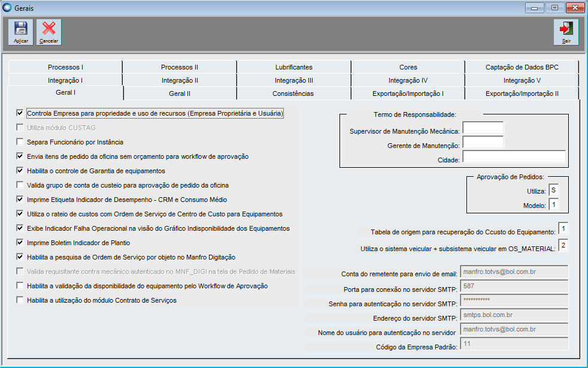Select the Geral I tab
The height and width of the screenshot is (368, 588).
[65, 92]
